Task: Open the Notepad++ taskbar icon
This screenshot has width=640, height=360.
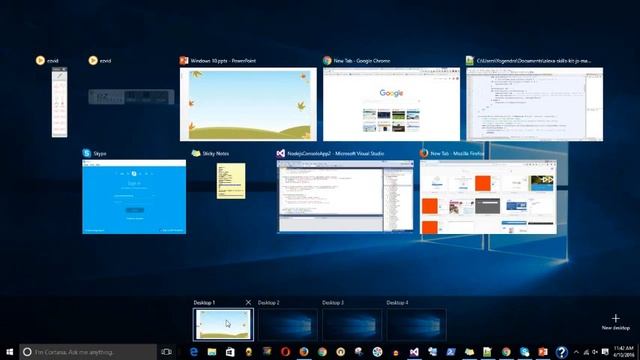Action: tap(487, 352)
